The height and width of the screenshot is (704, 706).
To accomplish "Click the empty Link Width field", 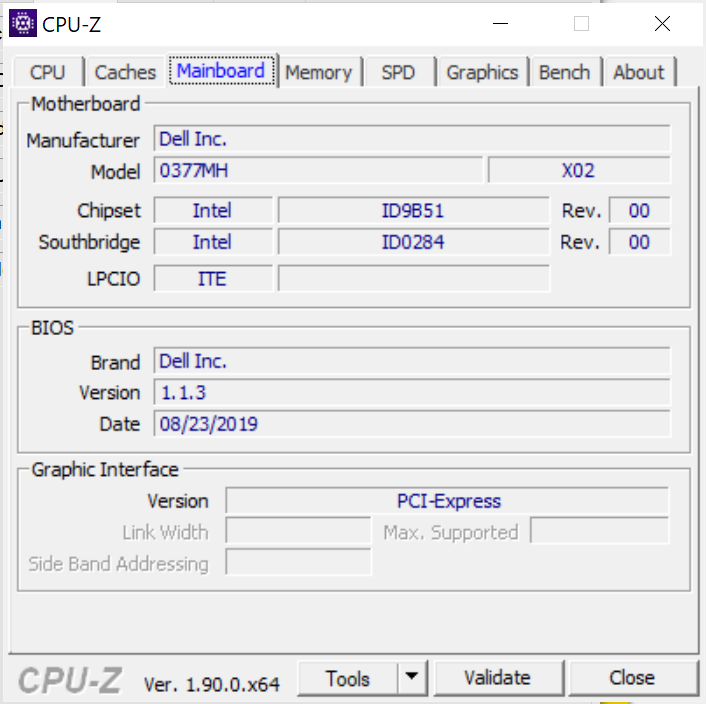I will click(298, 531).
